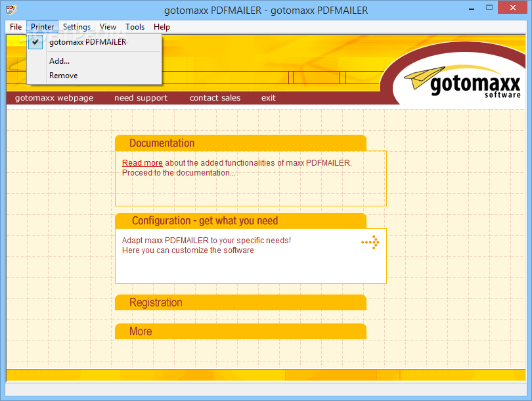Select the checked gotomaxx PDFMAILER printer entry
This screenshot has width=532, height=401.
(x=94, y=42)
